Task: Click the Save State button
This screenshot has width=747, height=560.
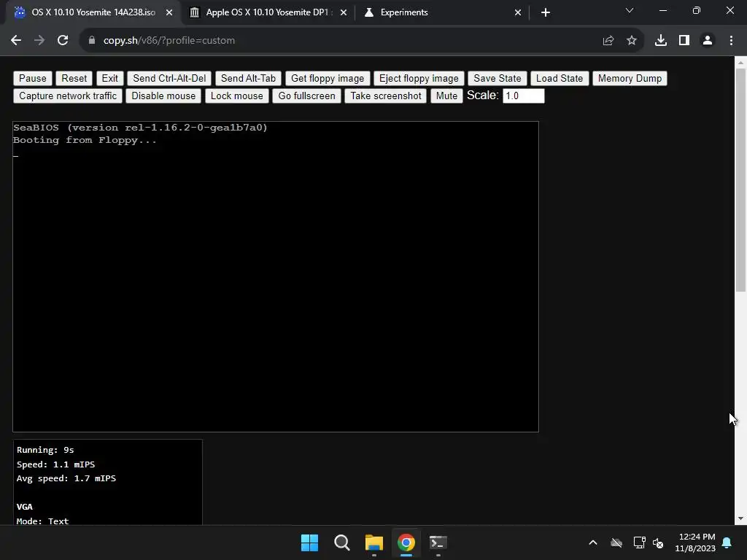Action: [x=497, y=78]
